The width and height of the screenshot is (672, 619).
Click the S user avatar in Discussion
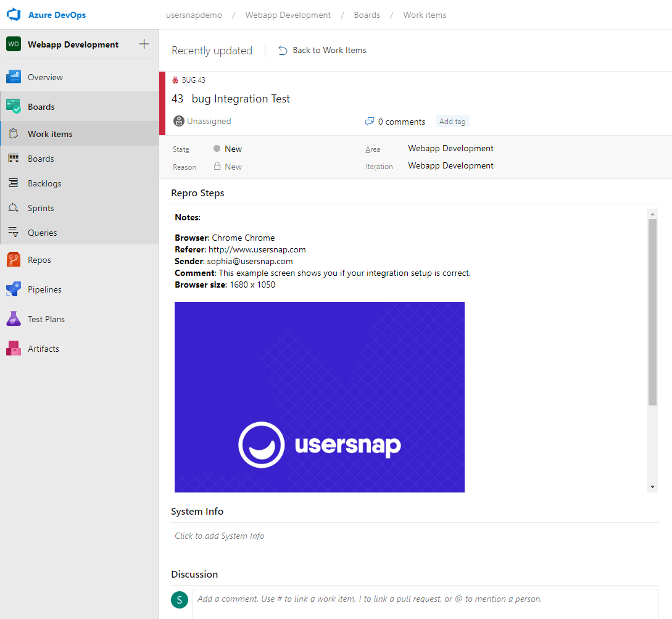(180, 600)
